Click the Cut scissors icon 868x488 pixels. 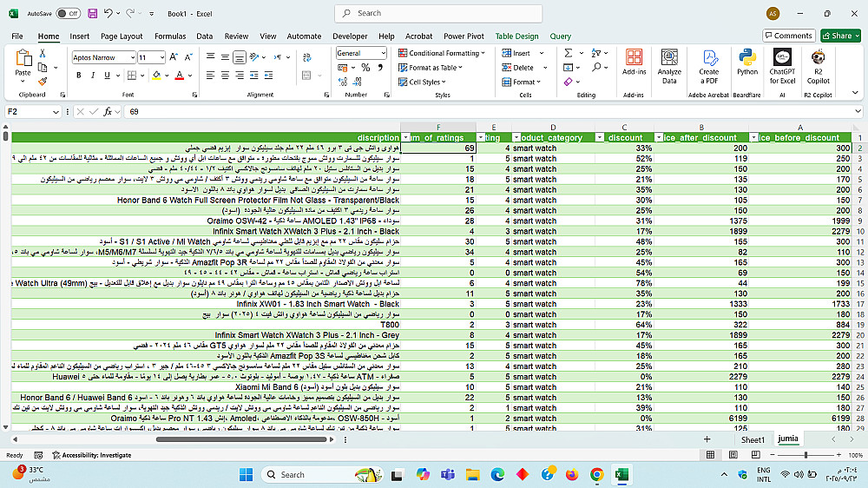click(43, 53)
